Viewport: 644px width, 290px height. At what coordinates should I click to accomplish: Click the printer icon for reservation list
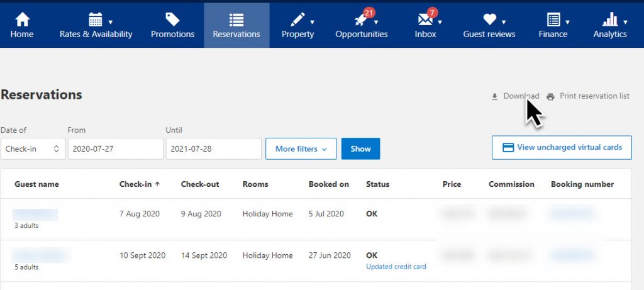[x=550, y=97]
